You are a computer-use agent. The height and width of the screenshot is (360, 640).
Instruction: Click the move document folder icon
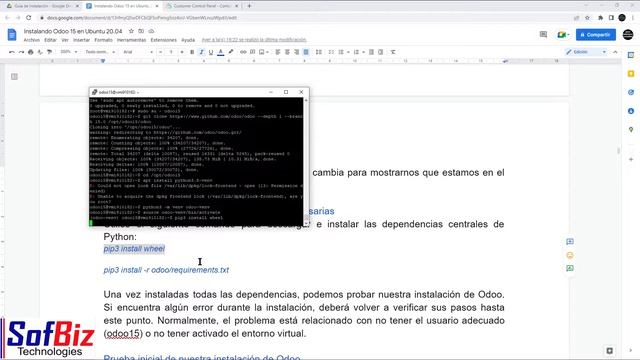141,31
